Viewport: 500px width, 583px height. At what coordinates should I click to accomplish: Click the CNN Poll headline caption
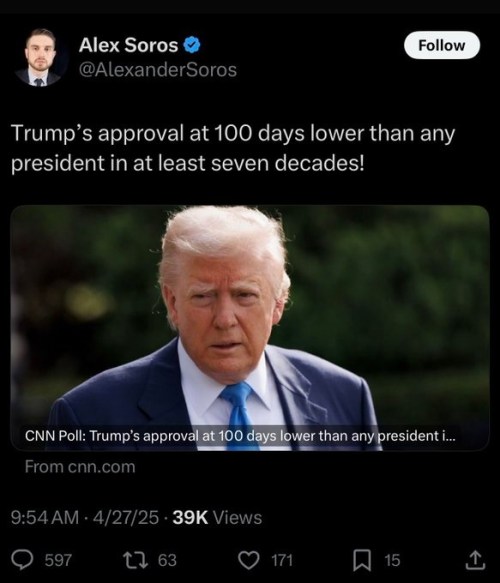click(x=240, y=436)
